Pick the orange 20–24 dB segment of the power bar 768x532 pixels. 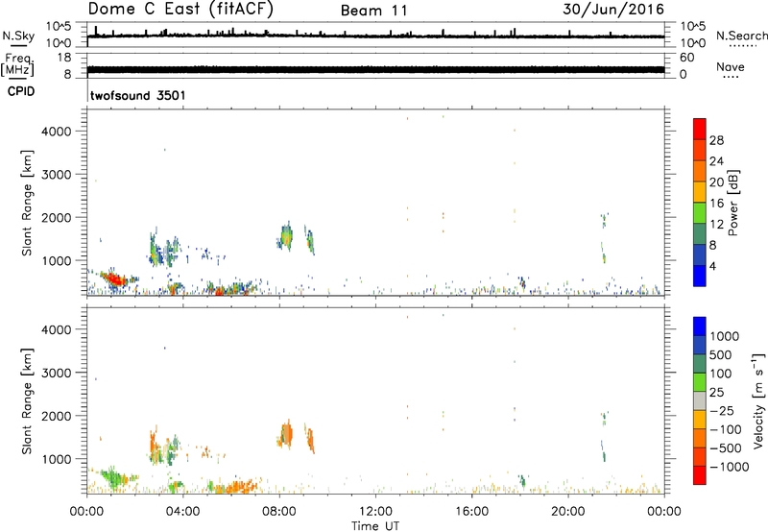[700, 171]
